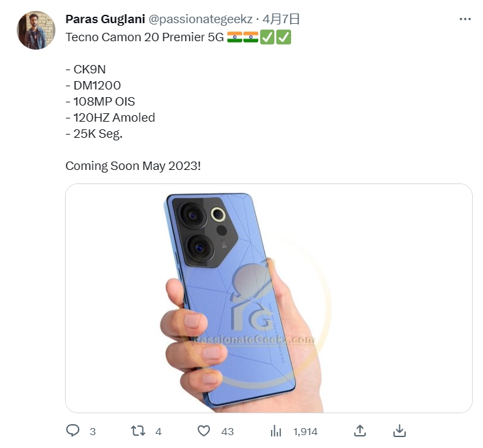Image resolution: width=483 pixels, height=448 pixels.
Task: Retweet this post using the retweet icon
Action: click(x=138, y=431)
